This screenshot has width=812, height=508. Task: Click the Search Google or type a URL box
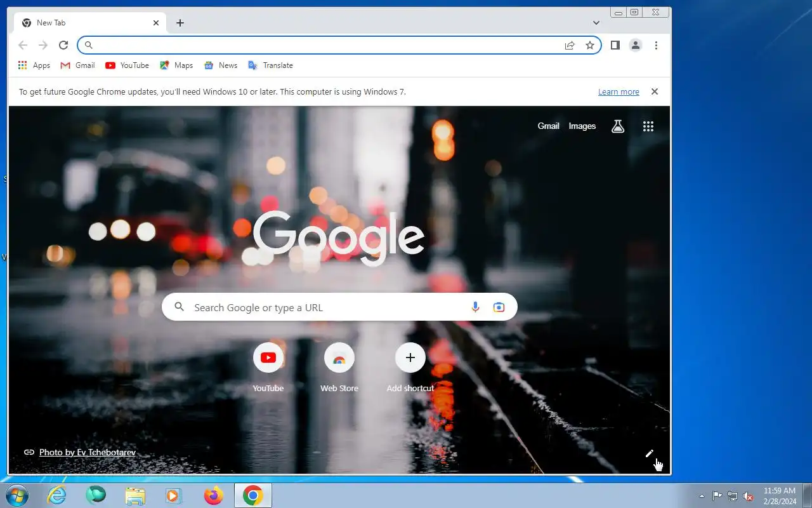(339, 307)
